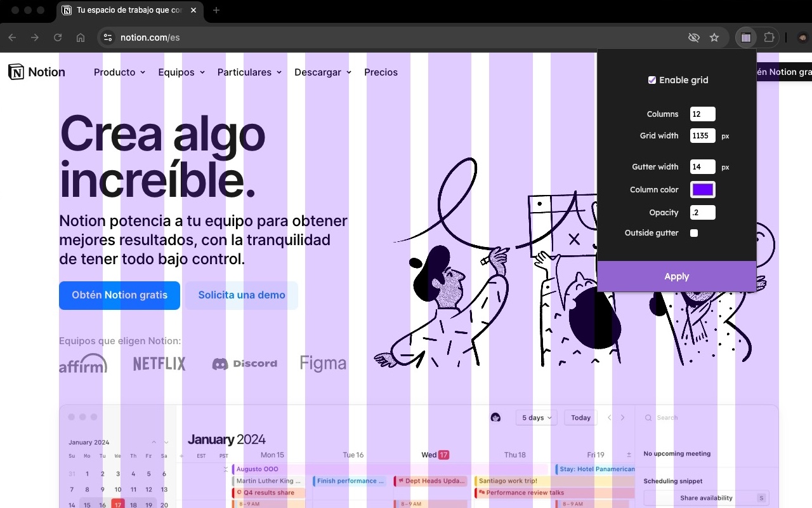The image size is (812, 508).
Task: Click Solicita una demo button
Action: 242,295
